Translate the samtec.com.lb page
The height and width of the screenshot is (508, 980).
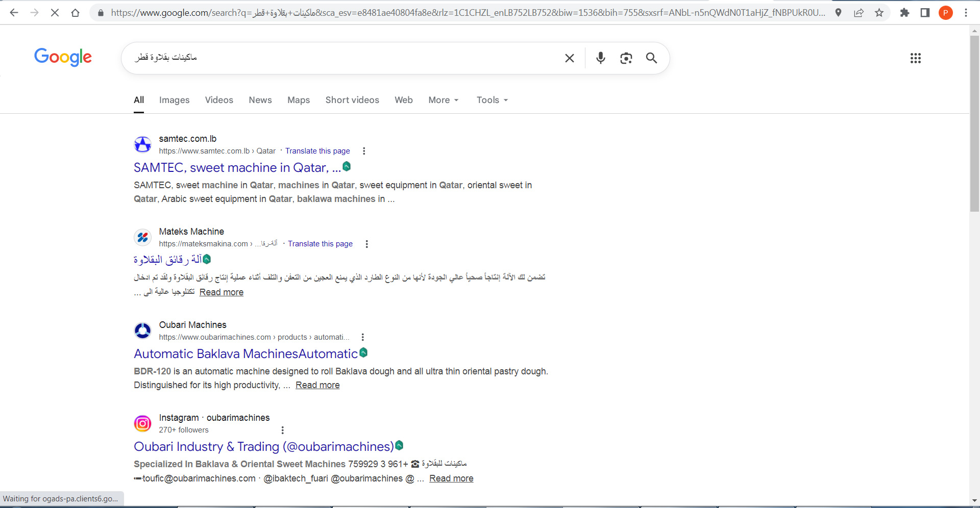tap(317, 151)
